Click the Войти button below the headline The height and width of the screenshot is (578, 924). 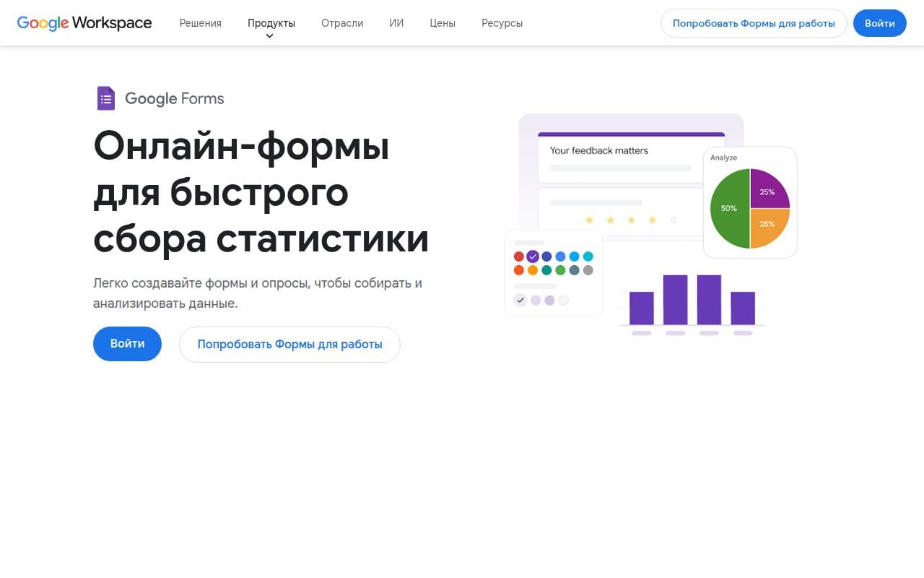click(127, 344)
